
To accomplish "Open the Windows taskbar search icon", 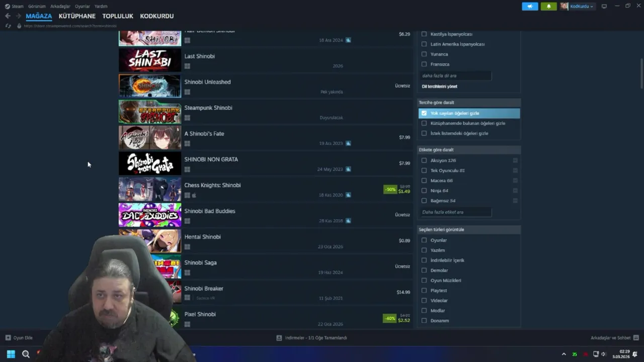I will coord(26,354).
